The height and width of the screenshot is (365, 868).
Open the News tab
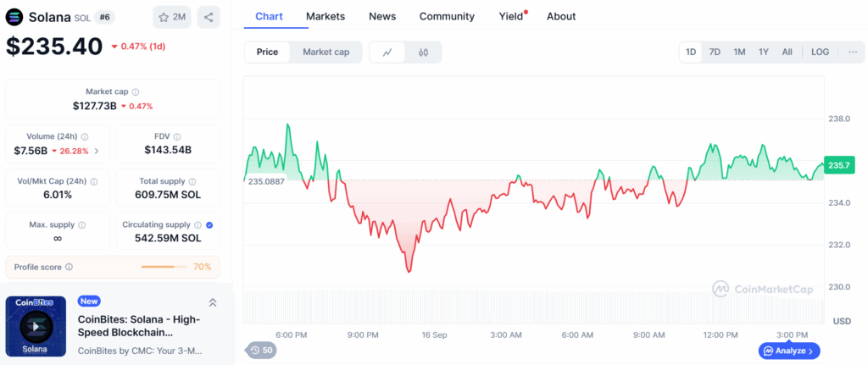(x=382, y=17)
